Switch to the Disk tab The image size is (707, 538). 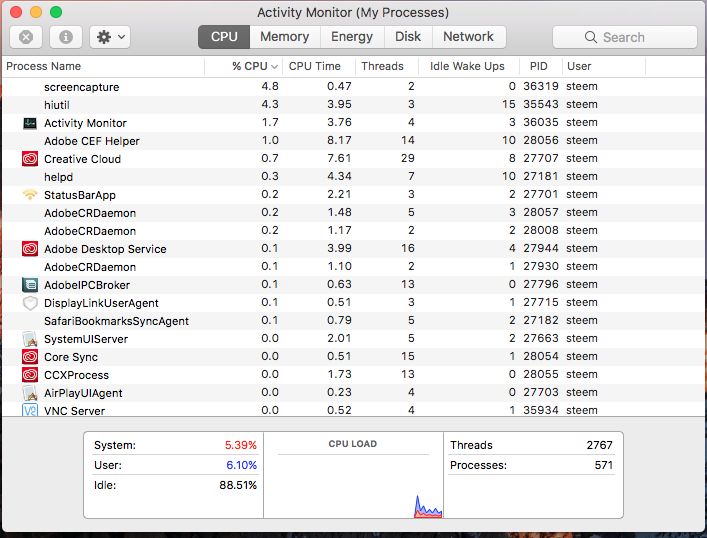click(x=408, y=37)
